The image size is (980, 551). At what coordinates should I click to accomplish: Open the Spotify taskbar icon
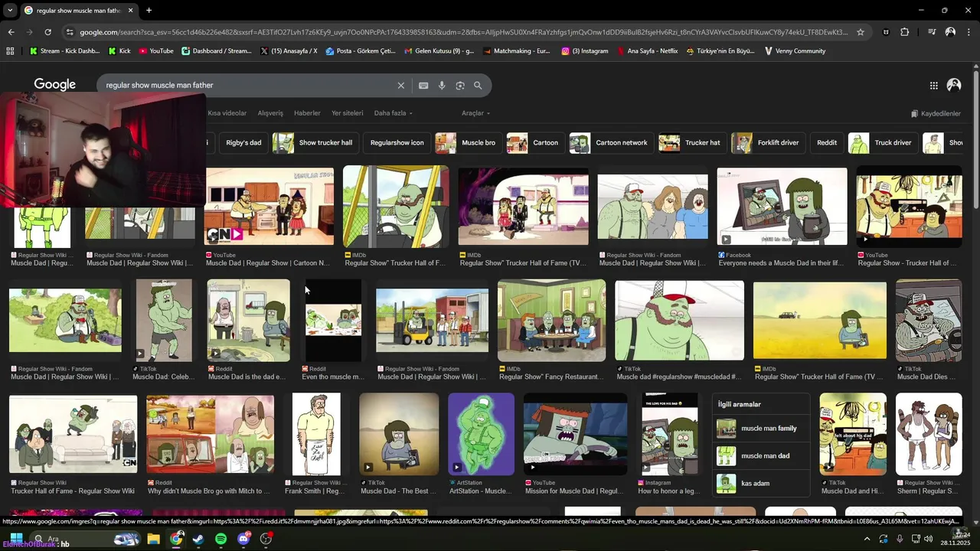[220, 539]
